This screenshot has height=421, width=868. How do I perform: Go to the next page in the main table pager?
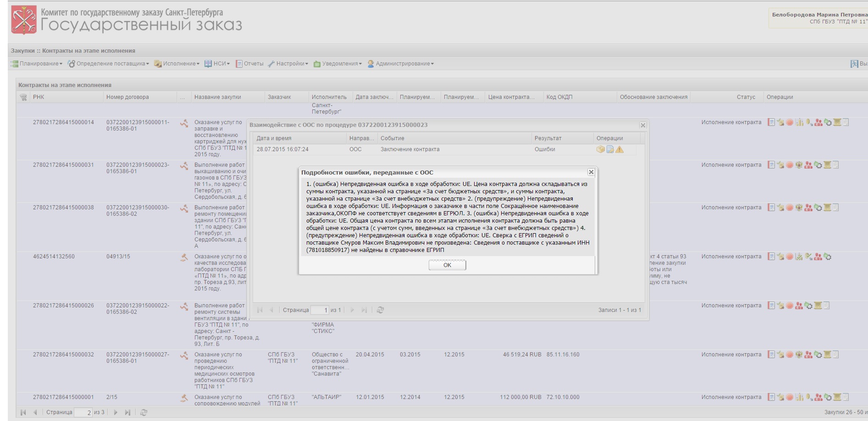point(116,412)
